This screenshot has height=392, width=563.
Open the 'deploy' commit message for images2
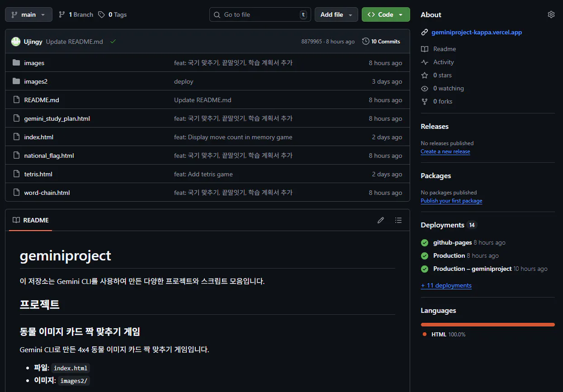pos(184,81)
